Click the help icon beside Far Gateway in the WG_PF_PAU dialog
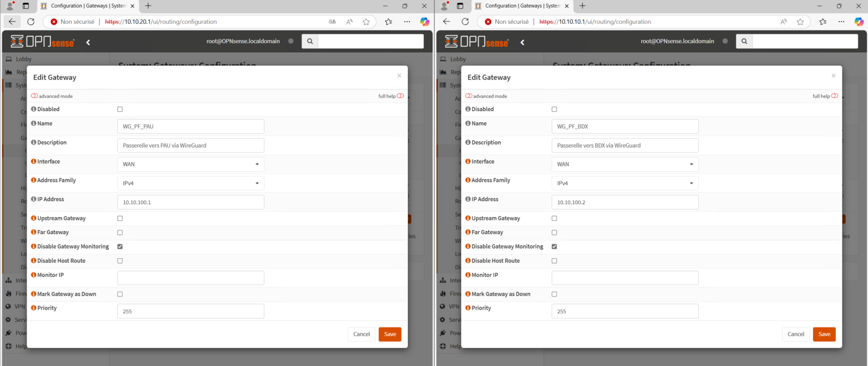 pyautogui.click(x=34, y=232)
